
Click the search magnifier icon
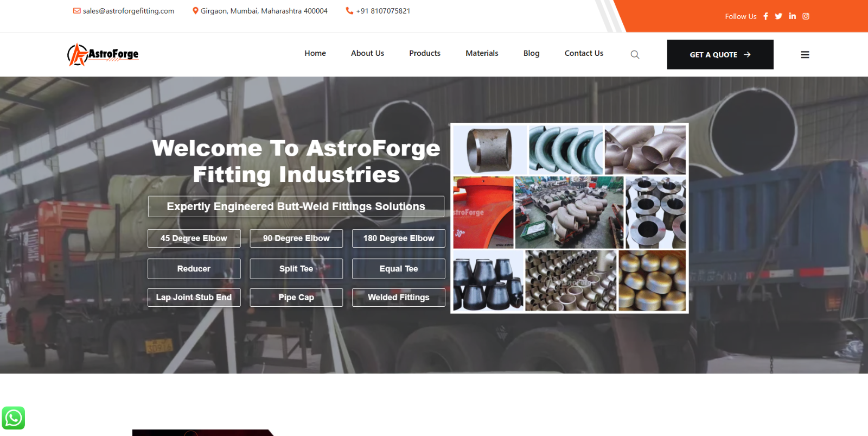tap(635, 54)
